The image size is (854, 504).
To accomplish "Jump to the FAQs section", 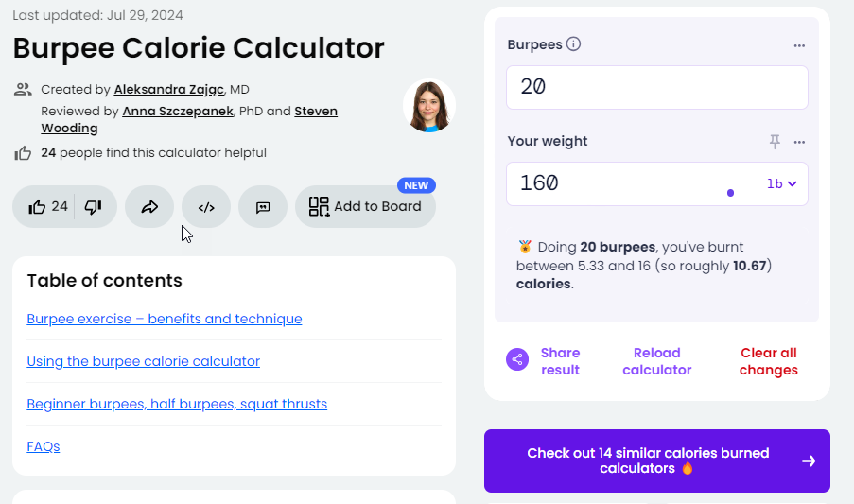I will 44,446.
